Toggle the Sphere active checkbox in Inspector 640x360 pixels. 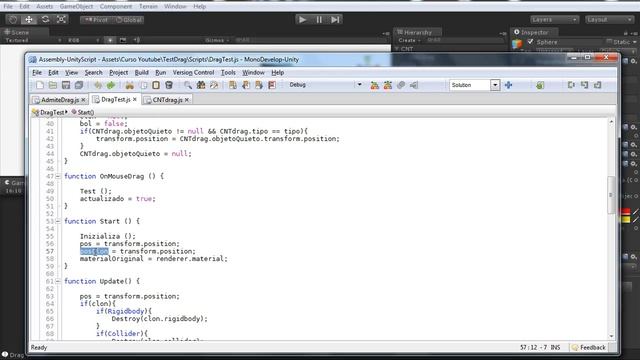pos(530,42)
